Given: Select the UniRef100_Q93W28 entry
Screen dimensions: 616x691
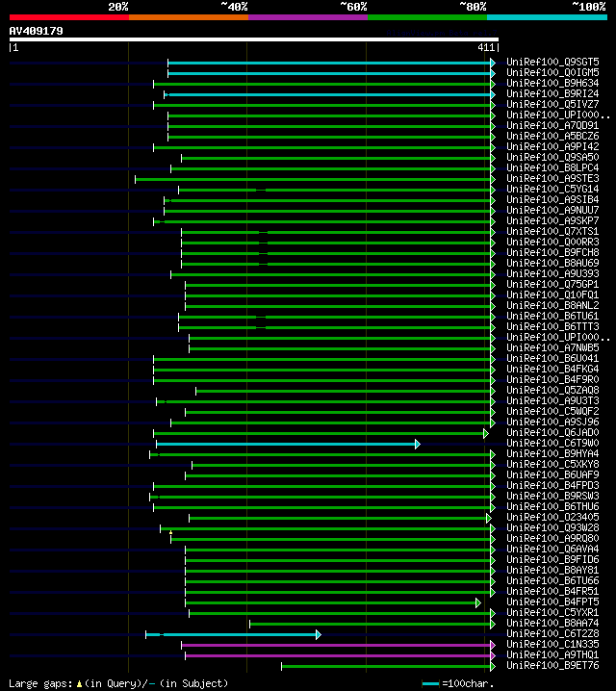Looking at the screenshot, I should pos(552,527).
